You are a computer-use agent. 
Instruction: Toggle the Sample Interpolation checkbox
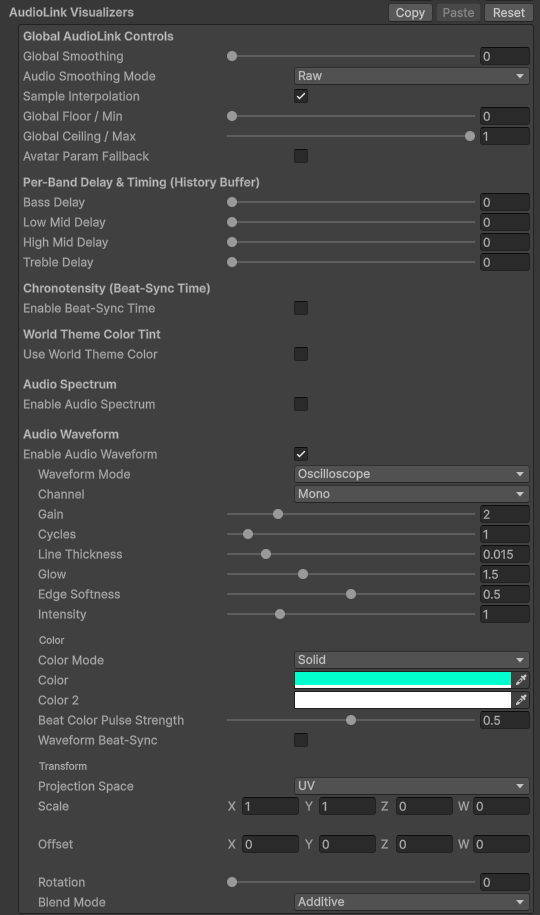click(x=301, y=96)
